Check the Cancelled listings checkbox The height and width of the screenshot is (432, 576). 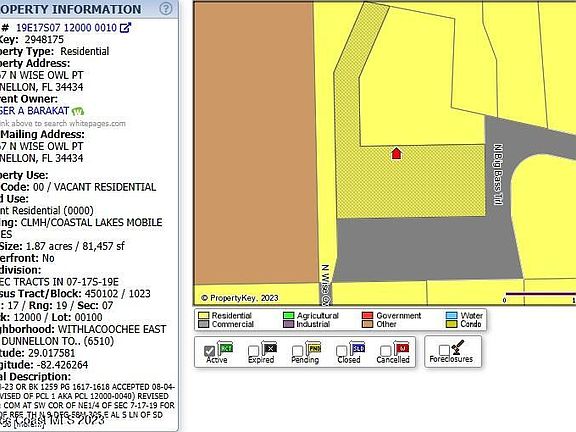[385, 351]
